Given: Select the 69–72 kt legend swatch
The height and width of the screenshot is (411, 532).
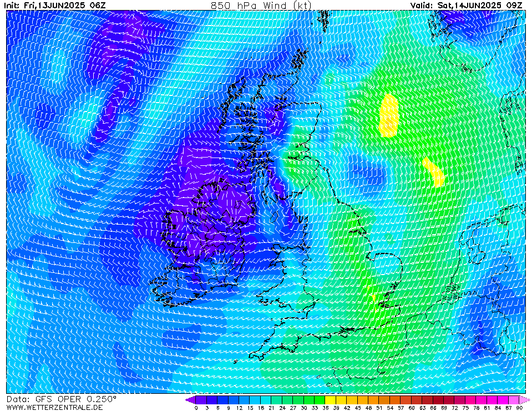Looking at the screenshot, I should 449,400.
